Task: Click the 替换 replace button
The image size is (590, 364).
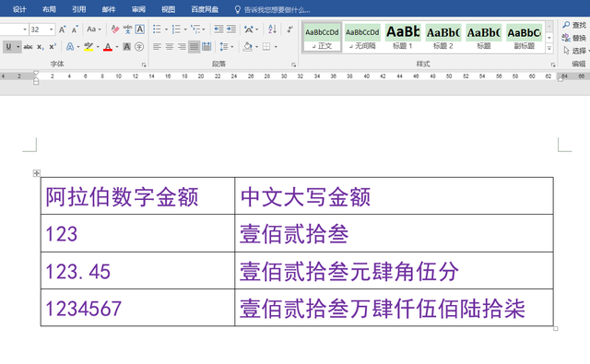Action: [x=574, y=38]
